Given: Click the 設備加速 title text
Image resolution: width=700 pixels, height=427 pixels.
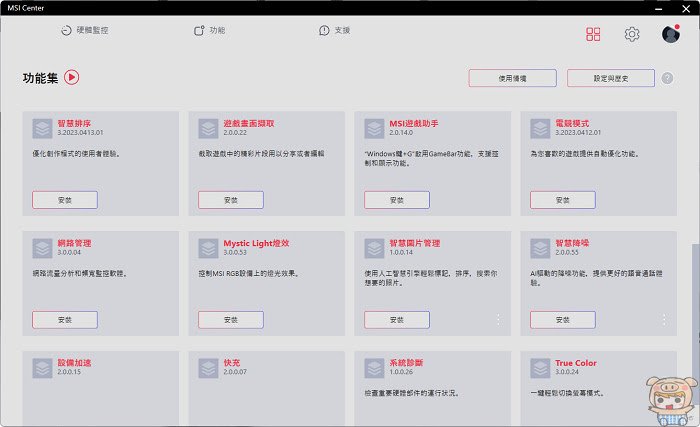Looking at the screenshot, I should 74,363.
